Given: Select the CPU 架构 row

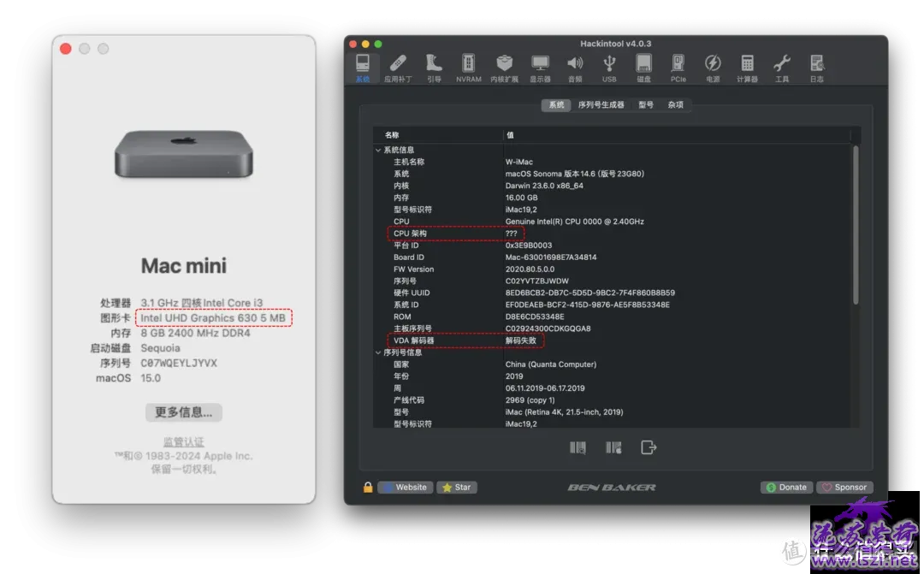Looking at the screenshot, I should coord(613,234).
